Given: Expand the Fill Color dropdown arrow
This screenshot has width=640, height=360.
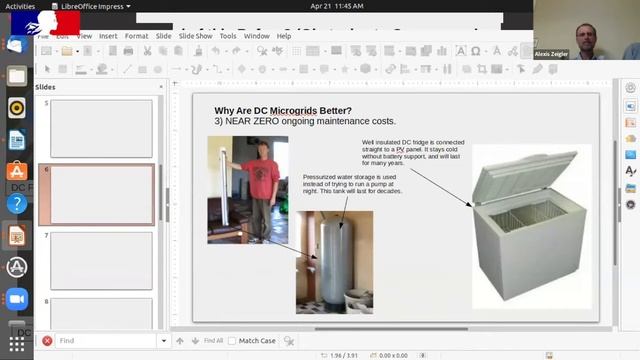Looking at the screenshot, I should pos(112,70).
